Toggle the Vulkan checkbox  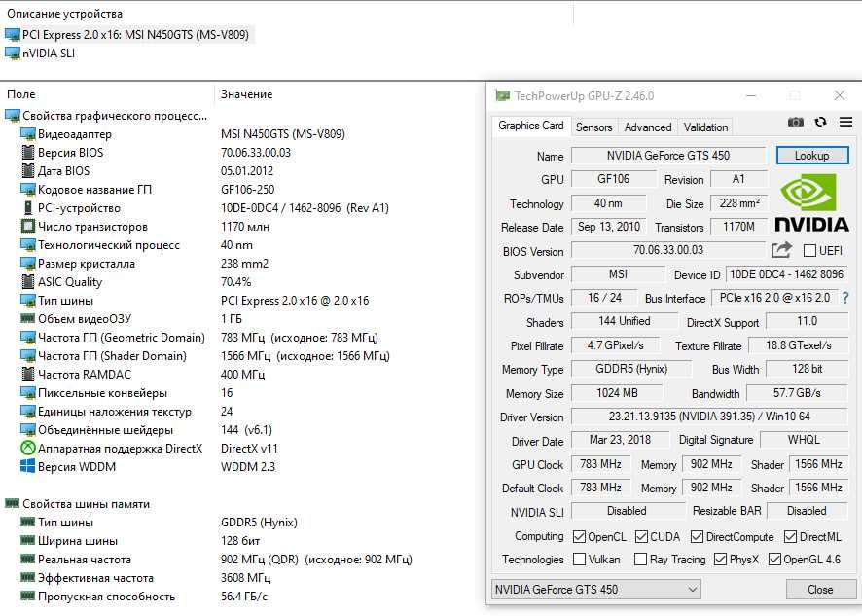(579, 559)
